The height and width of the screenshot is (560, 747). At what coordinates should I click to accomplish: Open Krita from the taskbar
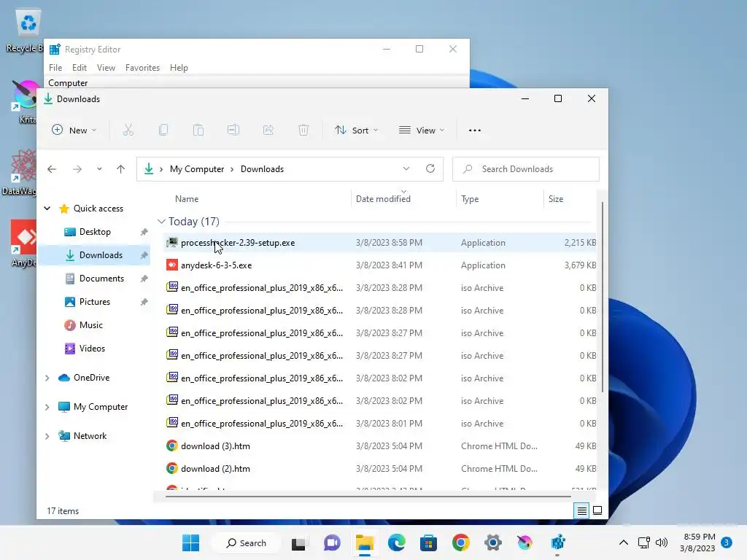click(x=525, y=542)
